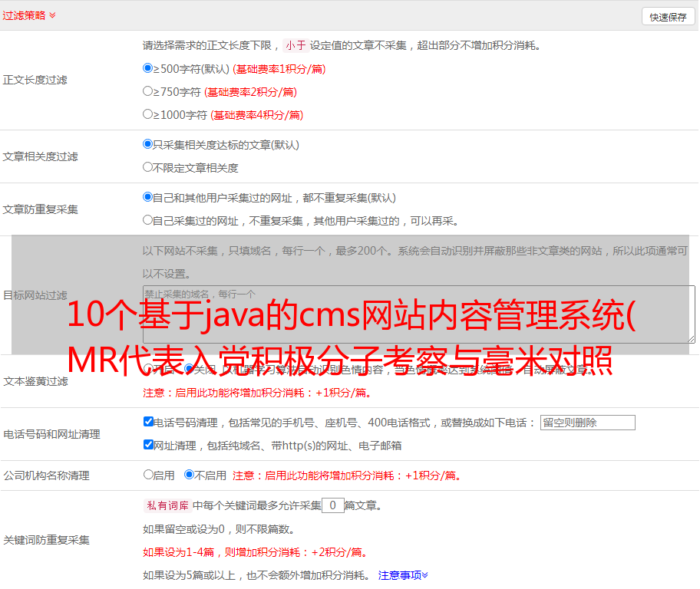Toggle 电话号码清理 checkbox
Image resolution: width=700 pixels, height=589 pixels.
149,422
